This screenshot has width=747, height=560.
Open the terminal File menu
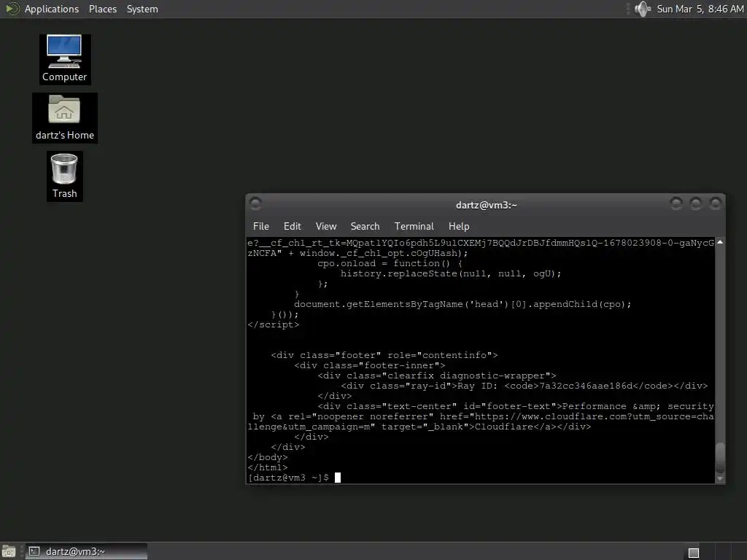pos(260,226)
